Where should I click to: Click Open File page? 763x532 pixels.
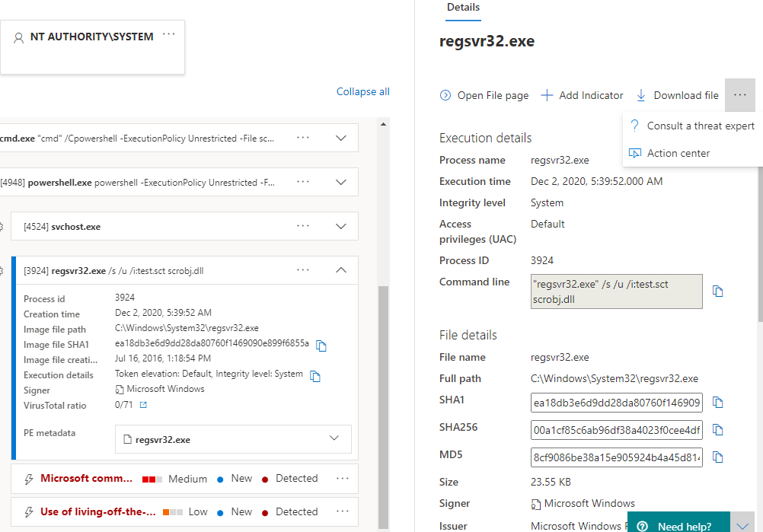pos(484,95)
